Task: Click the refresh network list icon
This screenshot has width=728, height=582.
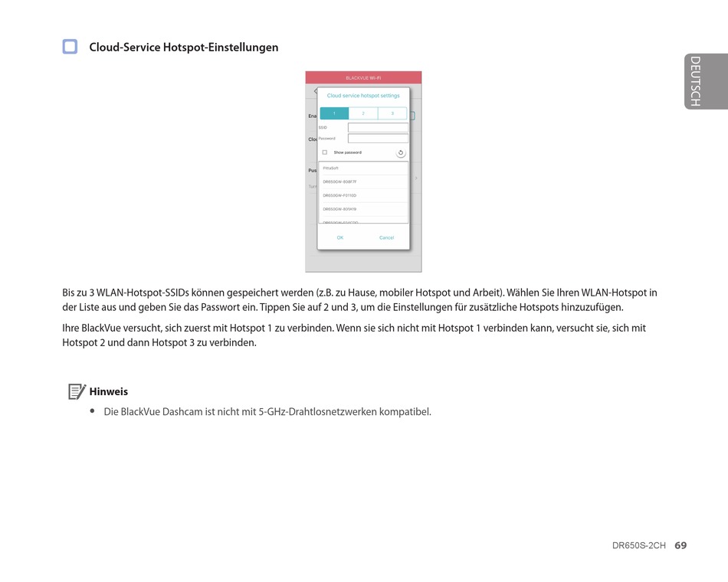Action: (x=401, y=152)
